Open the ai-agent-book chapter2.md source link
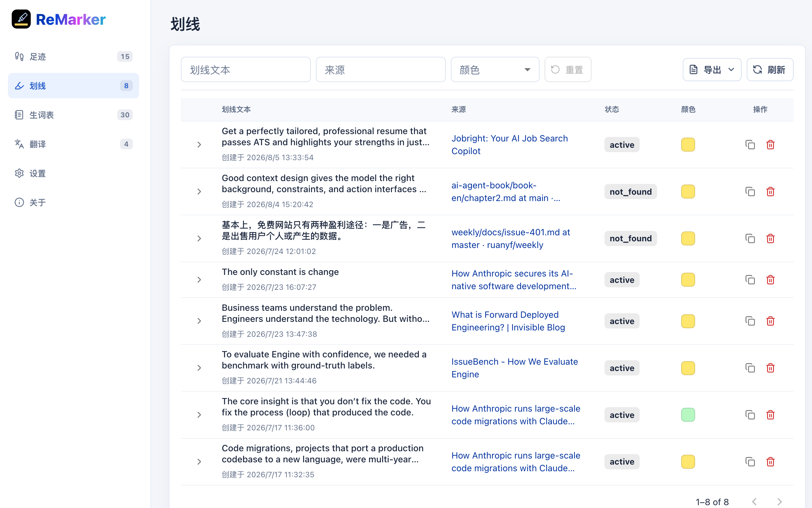Image resolution: width=812 pixels, height=508 pixels. (506, 192)
